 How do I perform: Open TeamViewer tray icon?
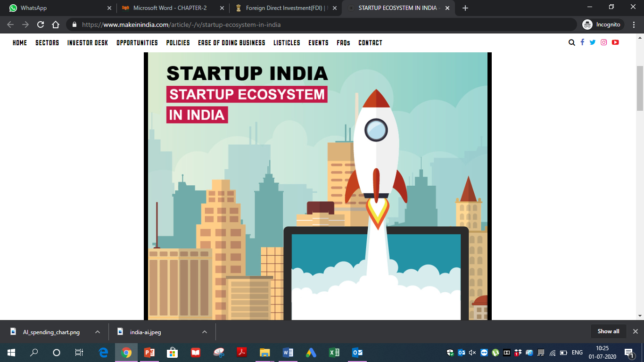coord(484,353)
